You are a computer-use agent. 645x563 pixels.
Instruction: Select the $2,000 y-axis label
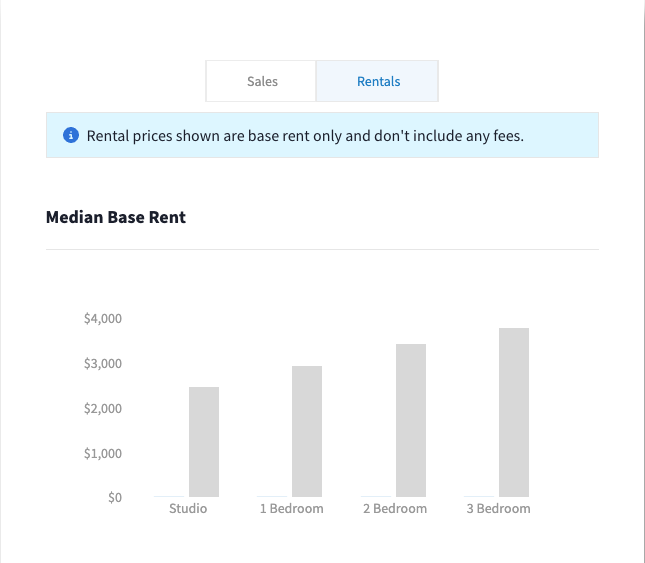click(103, 408)
